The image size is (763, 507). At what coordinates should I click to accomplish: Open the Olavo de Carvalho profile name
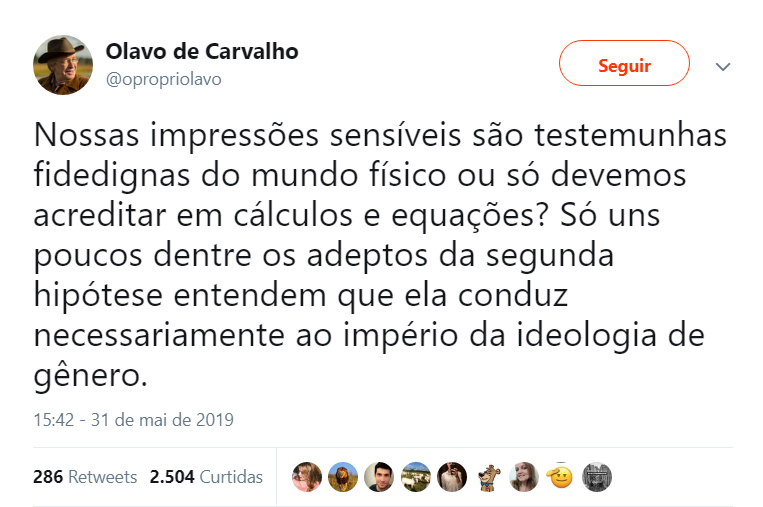[202, 52]
